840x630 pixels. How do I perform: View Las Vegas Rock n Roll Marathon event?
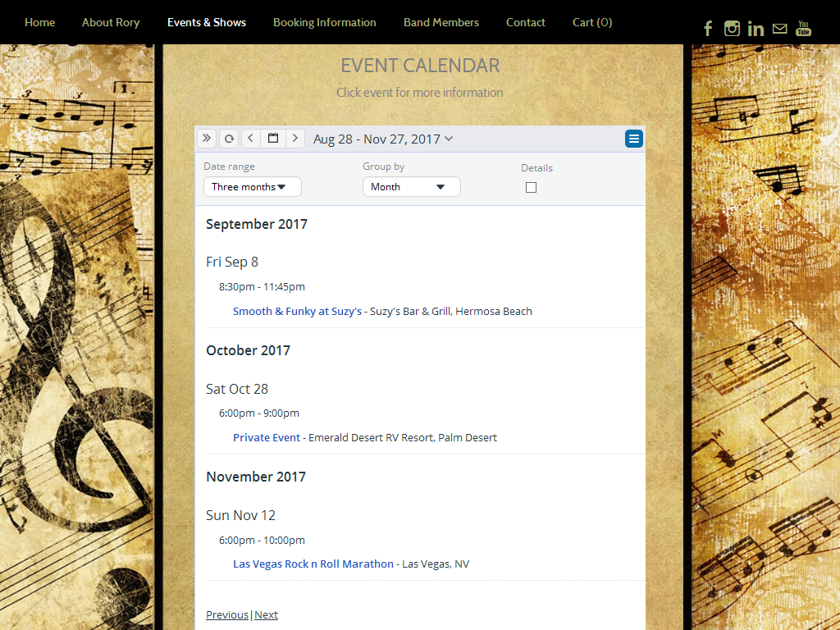pos(313,564)
